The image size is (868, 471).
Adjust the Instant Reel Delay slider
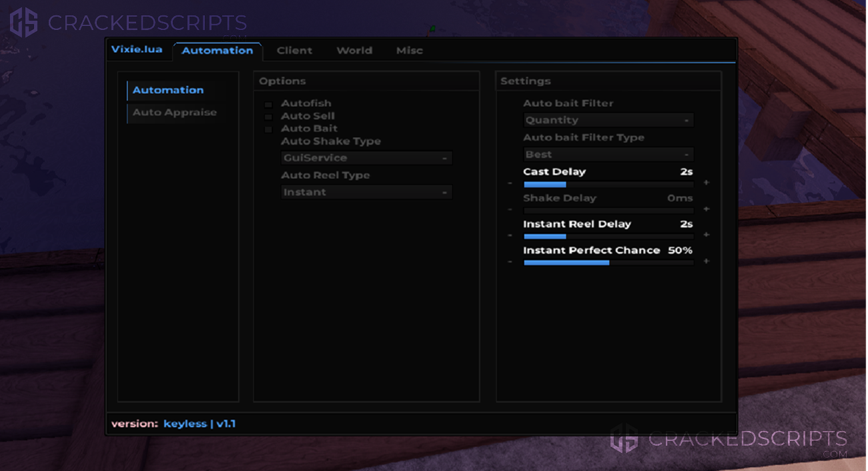[x=608, y=236]
